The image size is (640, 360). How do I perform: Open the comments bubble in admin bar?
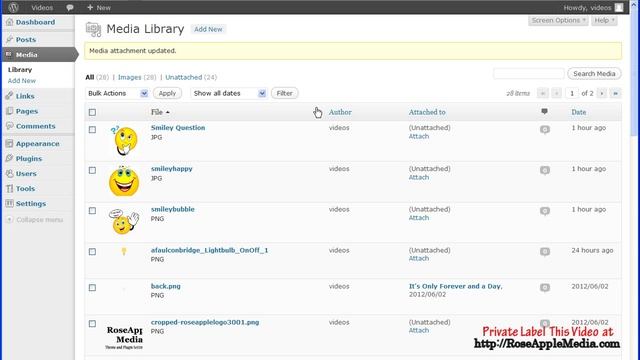tap(70, 7)
